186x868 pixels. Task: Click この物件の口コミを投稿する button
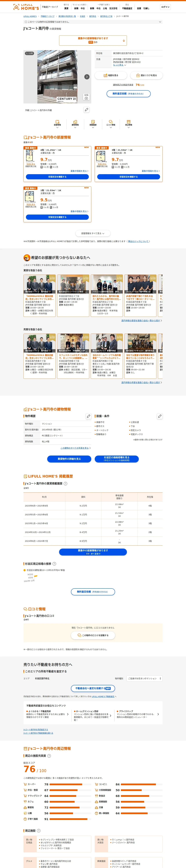coord(93,635)
